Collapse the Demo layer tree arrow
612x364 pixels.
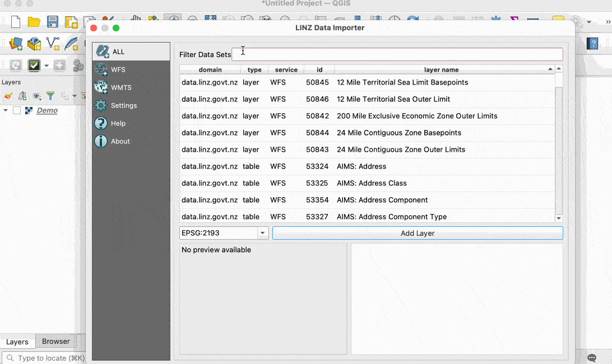click(6, 110)
